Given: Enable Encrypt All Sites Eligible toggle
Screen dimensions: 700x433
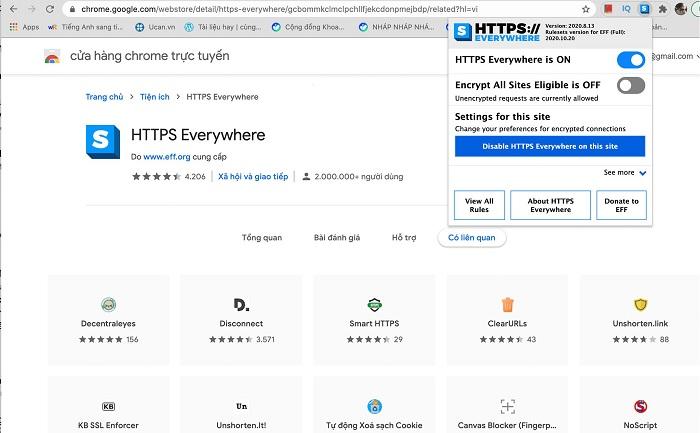Looking at the screenshot, I should tap(631, 85).
